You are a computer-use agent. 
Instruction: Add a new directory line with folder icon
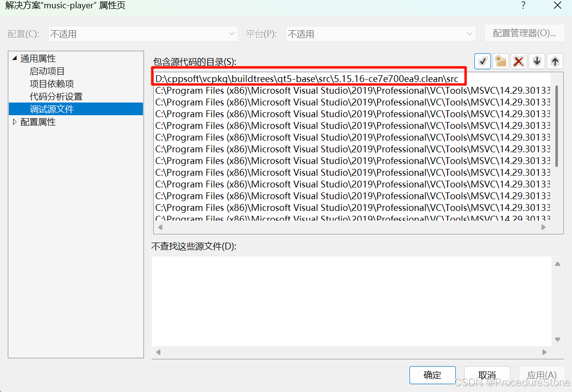[x=501, y=62]
